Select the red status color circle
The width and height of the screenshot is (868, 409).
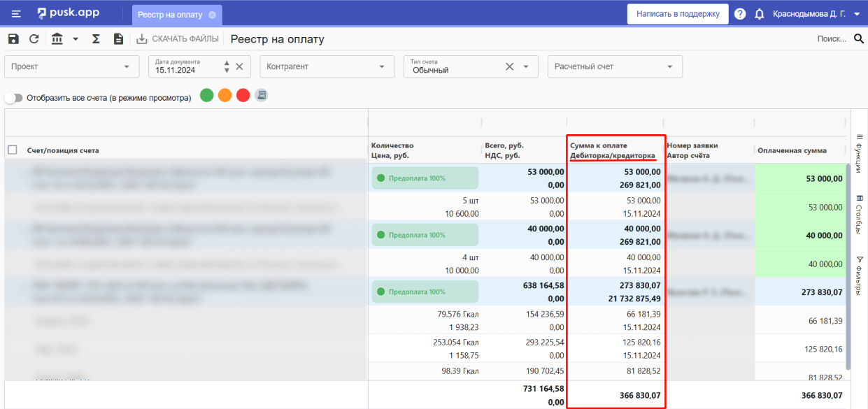coord(243,96)
